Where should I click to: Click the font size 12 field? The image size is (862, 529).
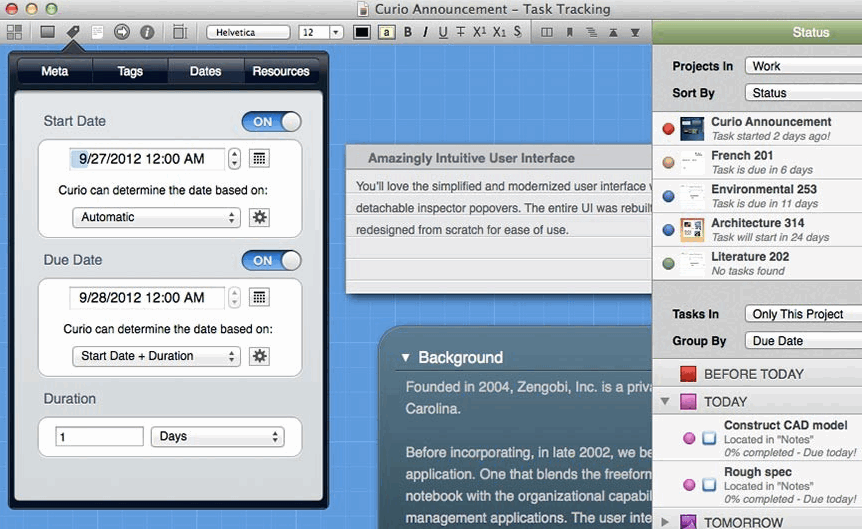point(314,32)
